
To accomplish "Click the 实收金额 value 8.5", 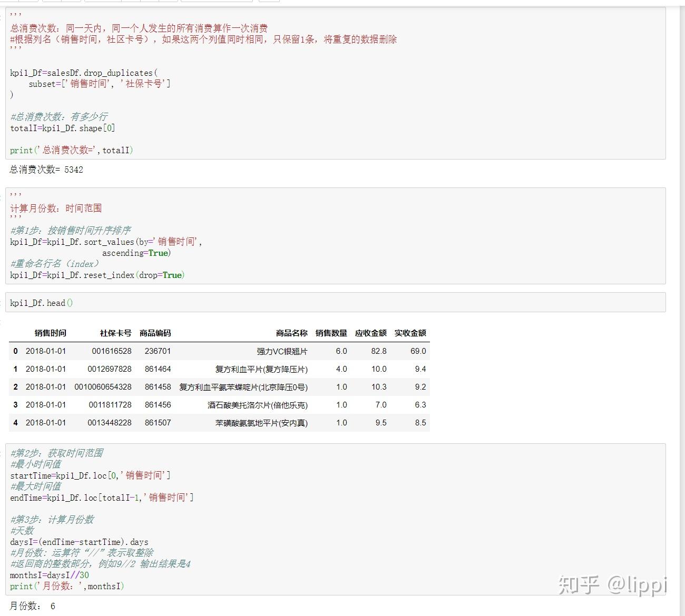I will pos(420,423).
